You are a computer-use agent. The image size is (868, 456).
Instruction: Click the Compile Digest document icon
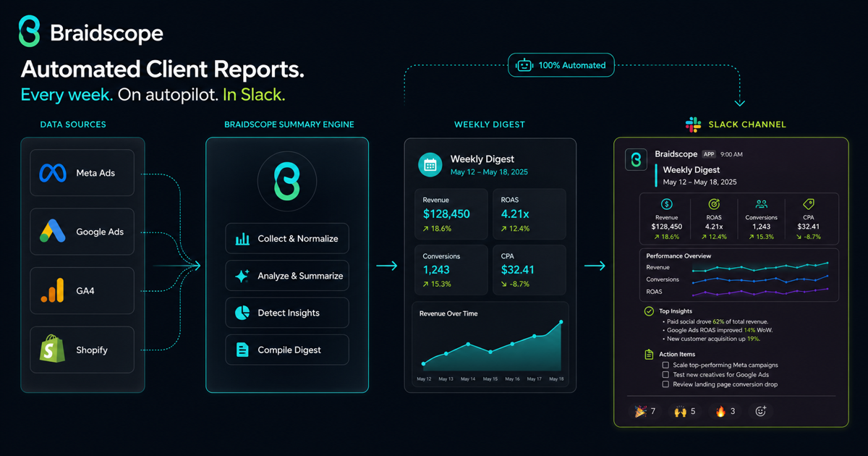[242, 350]
